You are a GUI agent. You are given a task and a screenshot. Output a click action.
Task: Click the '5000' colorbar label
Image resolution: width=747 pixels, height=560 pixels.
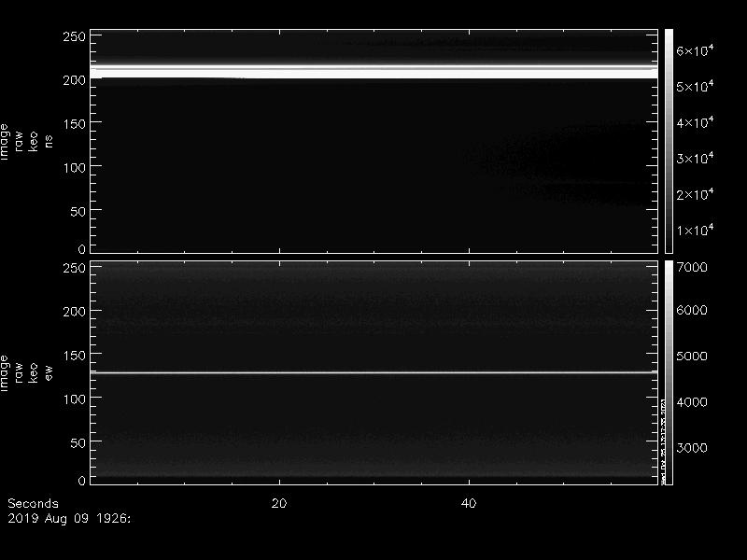tap(692, 357)
